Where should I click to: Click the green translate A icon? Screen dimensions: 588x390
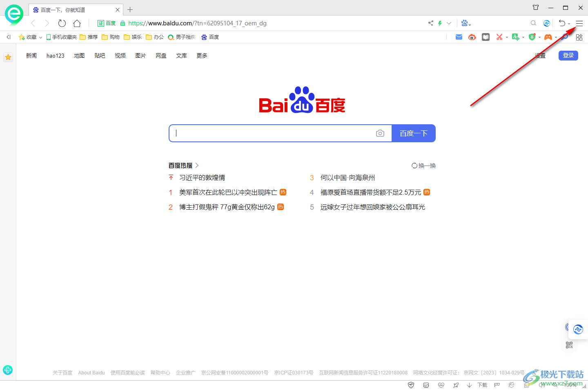coord(516,37)
